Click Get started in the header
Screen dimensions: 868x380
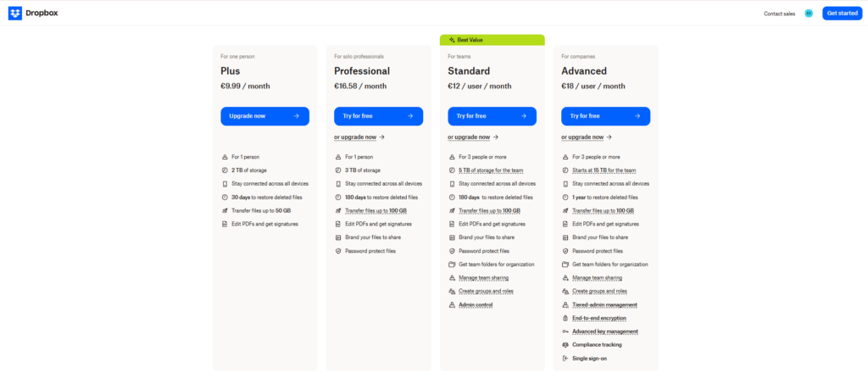pos(842,13)
